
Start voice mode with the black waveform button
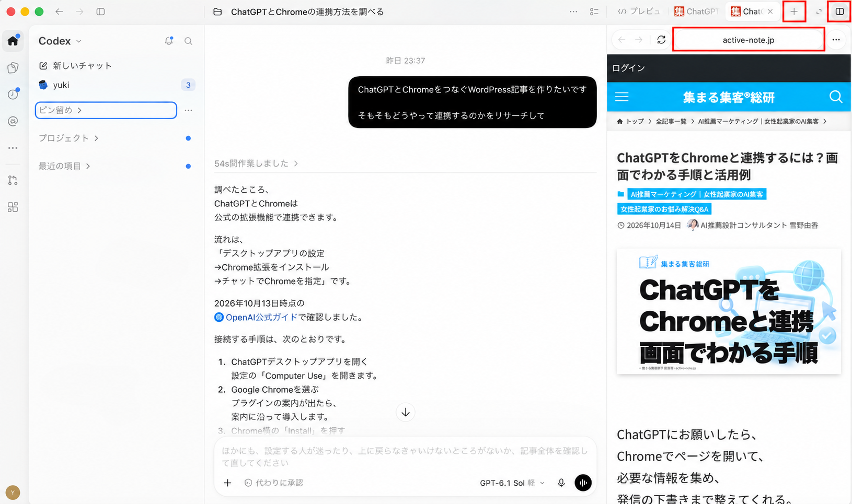tap(583, 483)
